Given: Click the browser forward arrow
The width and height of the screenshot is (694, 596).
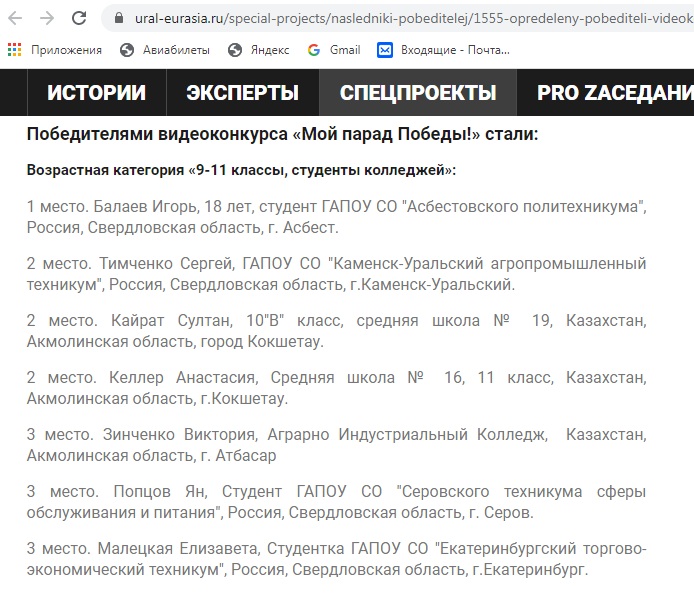Looking at the screenshot, I should pyautogui.click(x=47, y=18).
